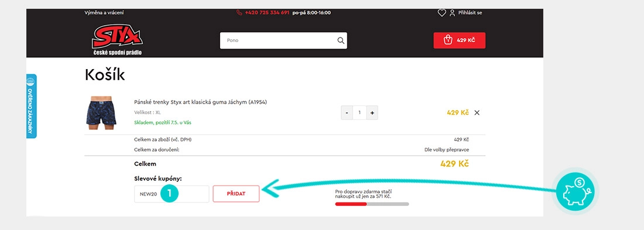
Task: Click the Dle volby přepravce value
Action: click(x=447, y=149)
